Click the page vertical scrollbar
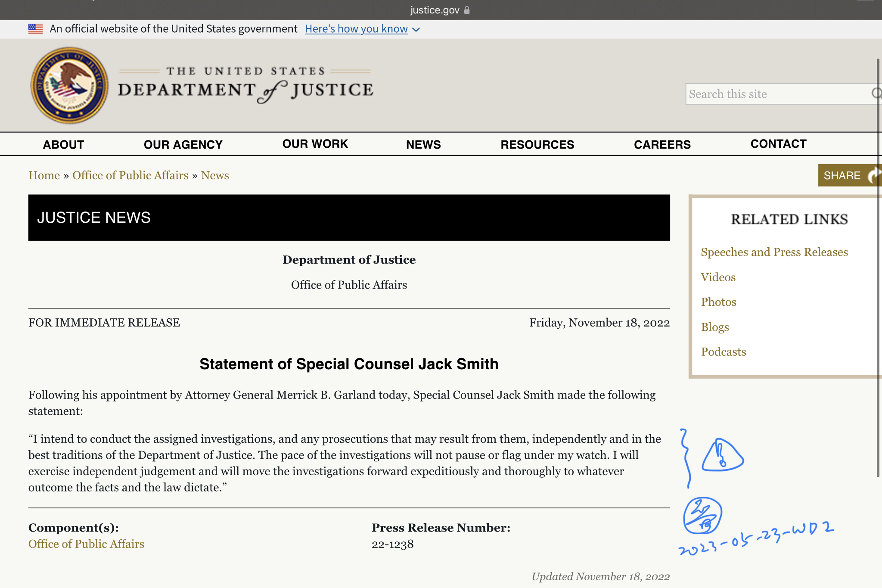The height and width of the screenshot is (588, 882). click(878, 267)
